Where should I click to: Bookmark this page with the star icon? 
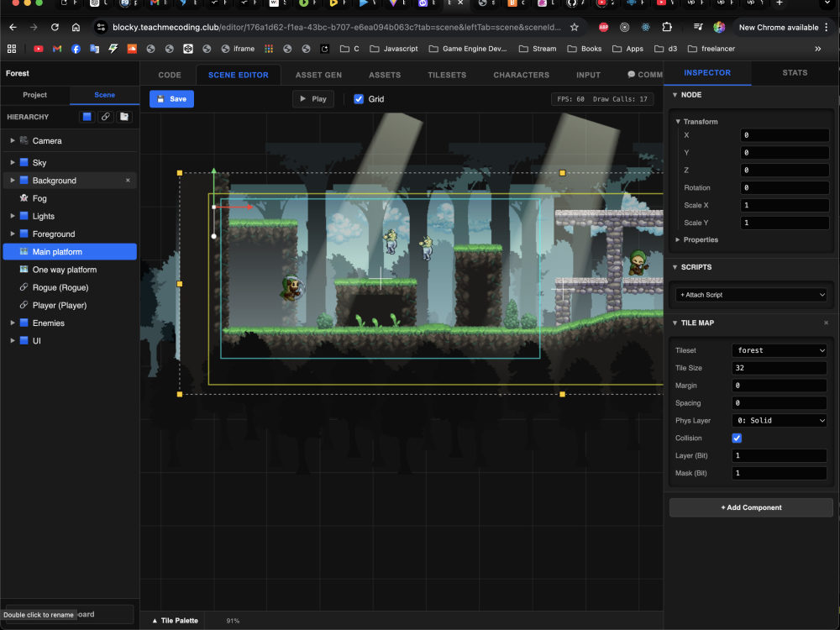[575, 28]
